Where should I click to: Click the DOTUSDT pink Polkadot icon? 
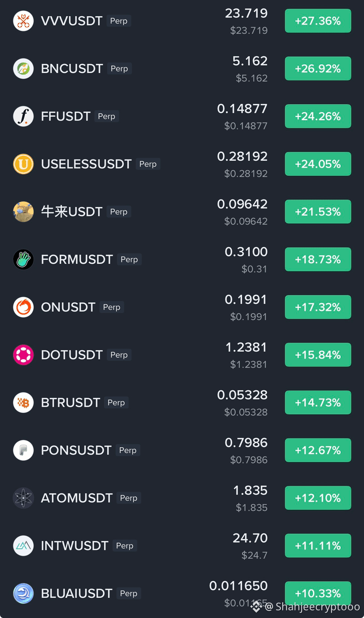click(x=23, y=355)
